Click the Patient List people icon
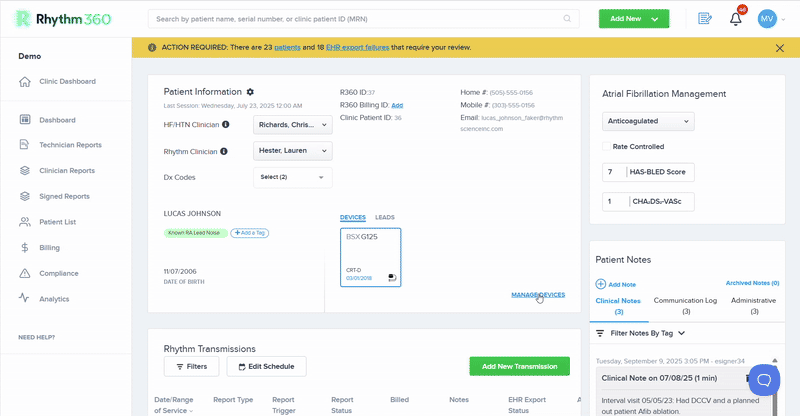800x416 pixels. (x=24, y=222)
